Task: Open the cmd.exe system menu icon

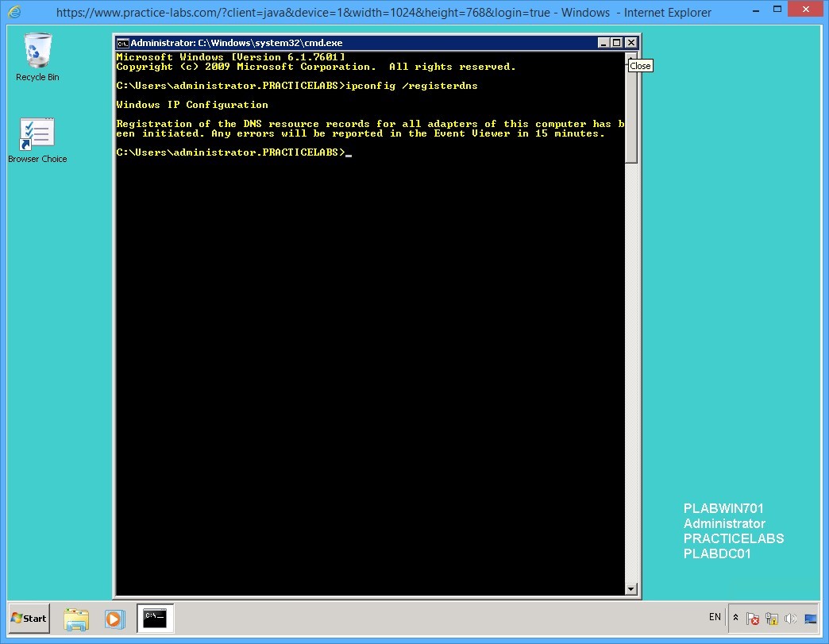Action: pyautogui.click(x=121, y=42)
